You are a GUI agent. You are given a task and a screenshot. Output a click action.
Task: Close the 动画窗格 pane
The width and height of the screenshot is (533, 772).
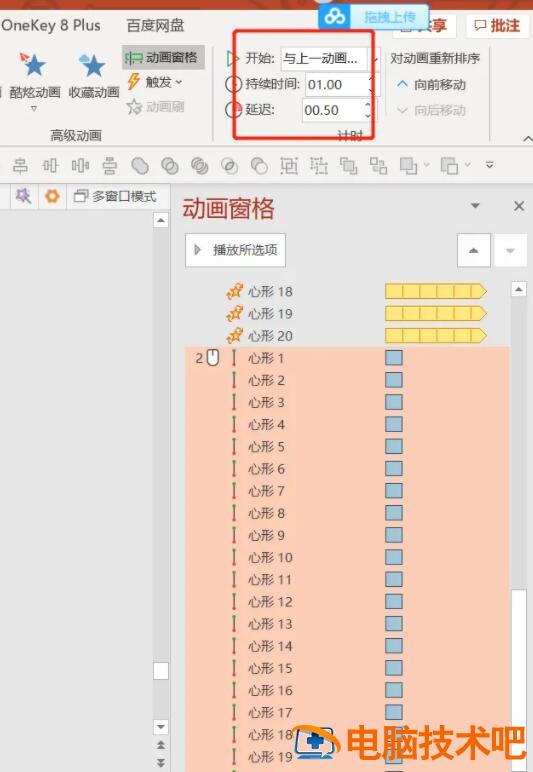coord(519,206)
